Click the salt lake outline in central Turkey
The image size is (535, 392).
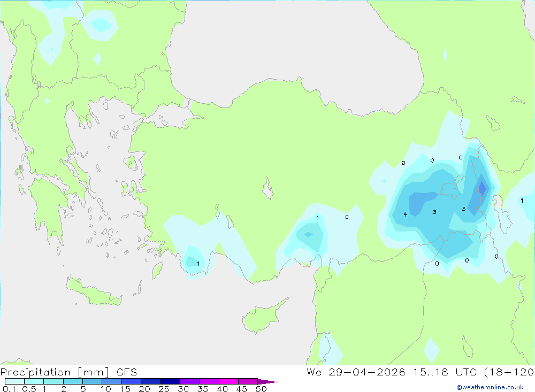[x=268, y=188]
